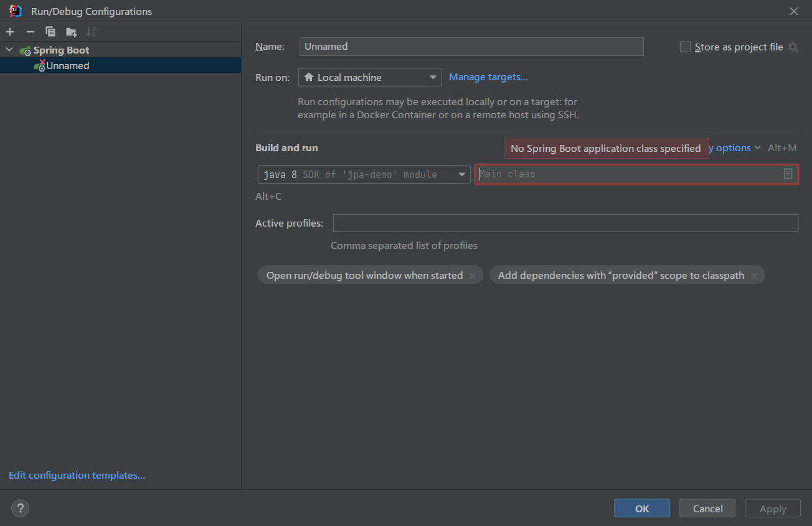The height and width of the screenshot is (526, 812).
Task: Add a new run configuration
Action: coord(10,32)
